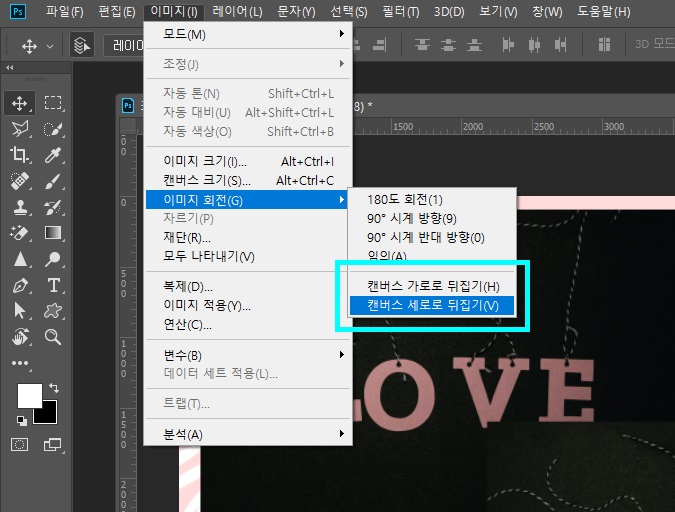Distribute left edges in options bar
This screenshot has width=675, height=512.
tap(508, 45)
